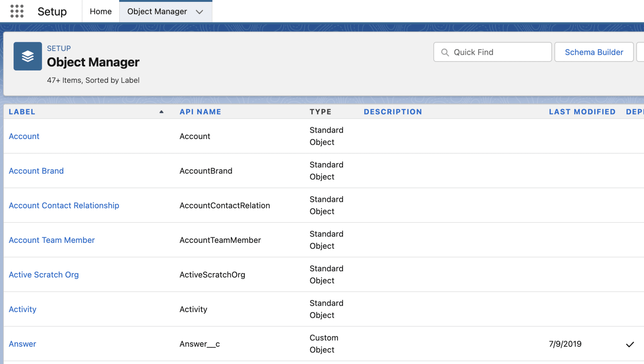Image resolution: width=644 pixels, height=364 pixels.
Task: Open the Account Contact Relationship object
Action: [x=64, y=205]
